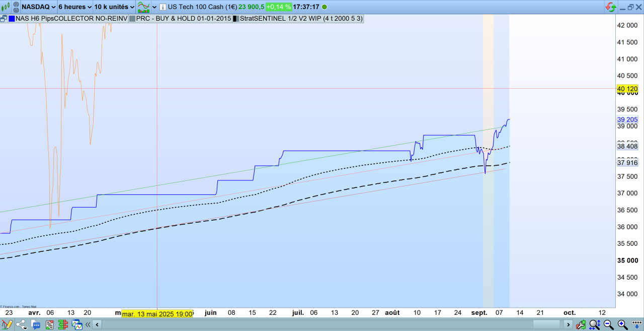The image size is (644, 331).
Task: Zoom out with the minus magnifier
Action: [x=608, y=324]
